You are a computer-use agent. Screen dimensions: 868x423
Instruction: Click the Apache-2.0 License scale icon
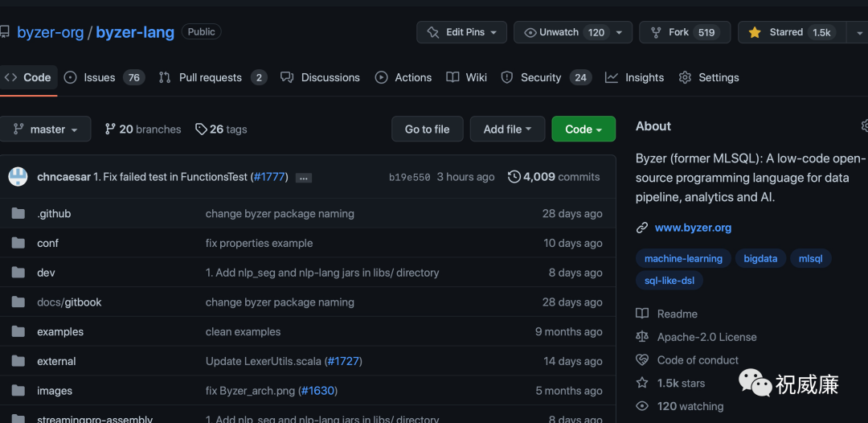click(x=642, y=337)
